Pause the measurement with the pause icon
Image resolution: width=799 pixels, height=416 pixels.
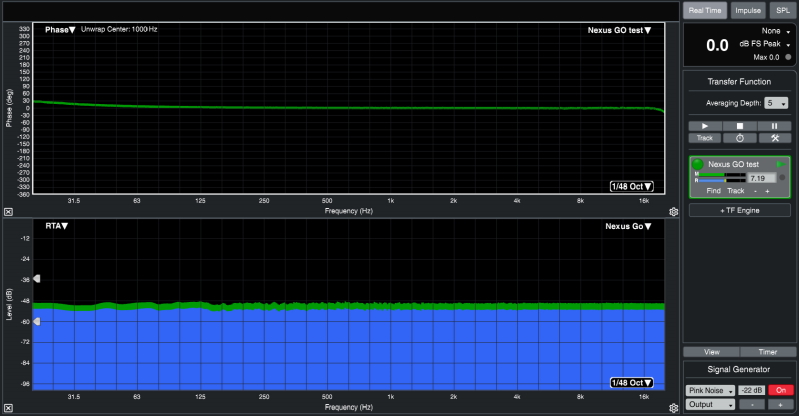coord(773,125)
